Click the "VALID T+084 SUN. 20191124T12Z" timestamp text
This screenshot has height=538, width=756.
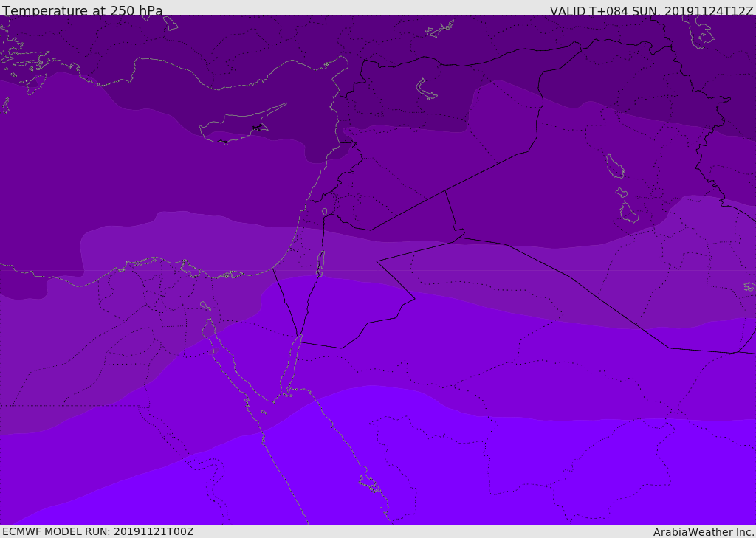(x=651, y=11)
